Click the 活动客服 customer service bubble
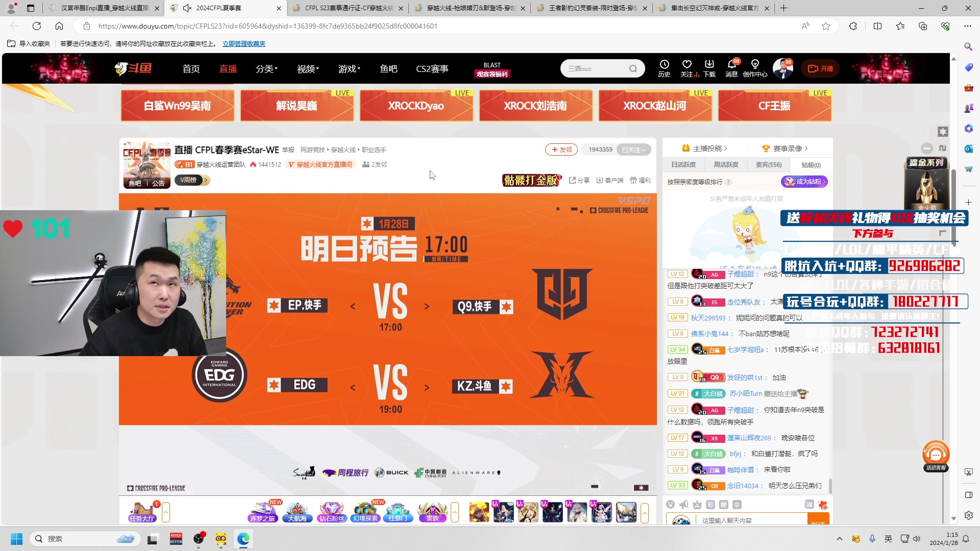Screen dimensions: 980x551 pyautogui.click(x=936, y=456)
